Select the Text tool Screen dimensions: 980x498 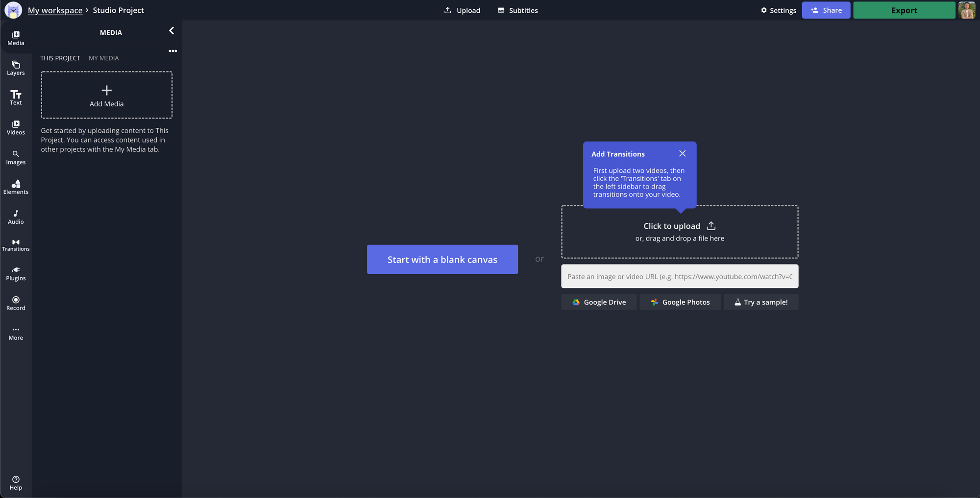[x=16, y=97]
